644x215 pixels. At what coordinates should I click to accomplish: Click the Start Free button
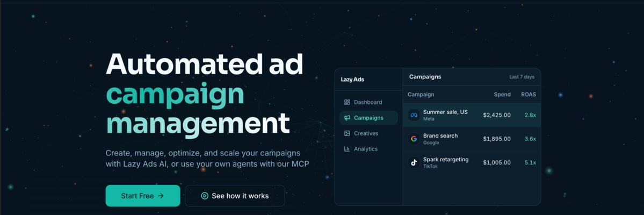click(x=142, y=196)
